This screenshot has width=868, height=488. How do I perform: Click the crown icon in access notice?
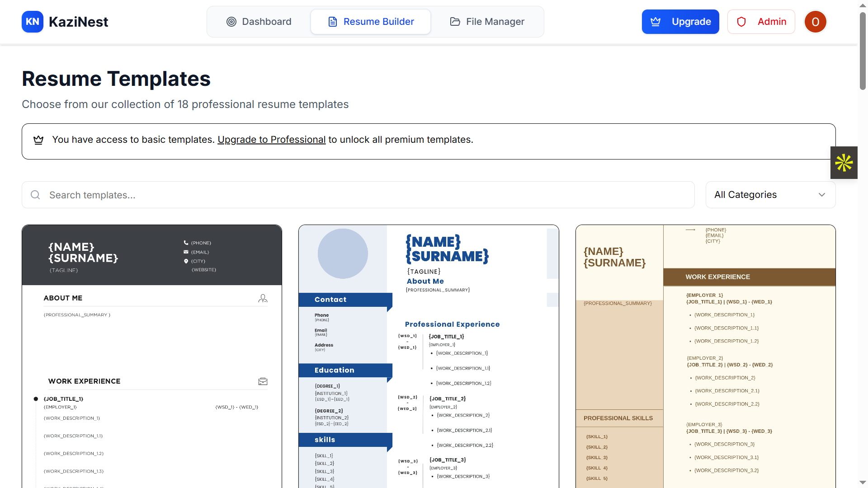[38, 140]
